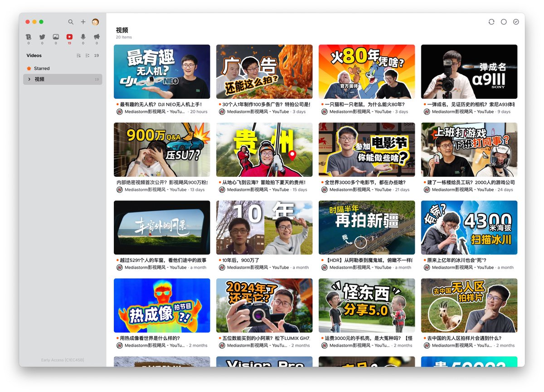
Task: Open the 热成像 thermal video thumbnail
Action: pos(162,305)
